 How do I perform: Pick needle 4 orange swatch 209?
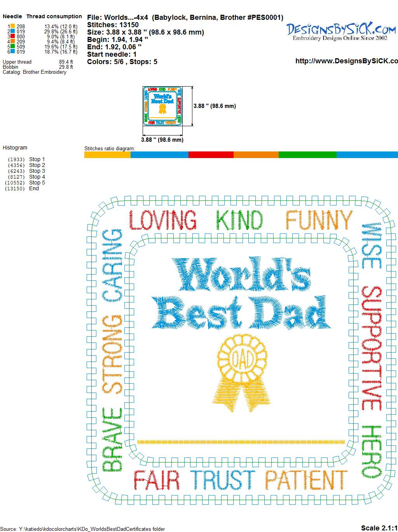coord(12,42)
